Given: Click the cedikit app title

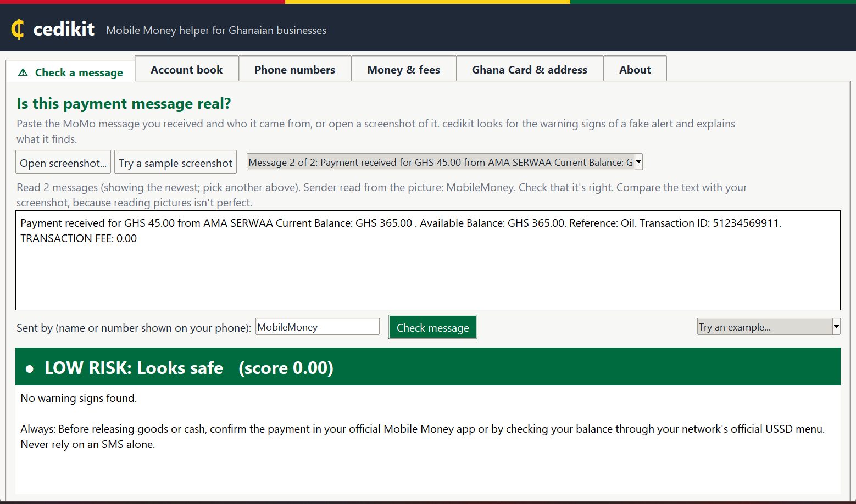Looking at the screenshot, I should (x=64, y=29).
